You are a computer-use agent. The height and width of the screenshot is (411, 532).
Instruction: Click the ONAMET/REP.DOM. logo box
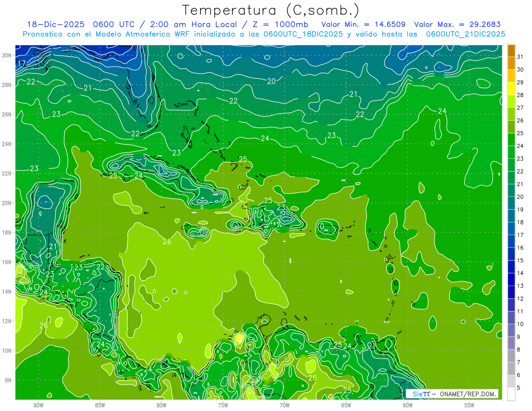pos(452,394)
